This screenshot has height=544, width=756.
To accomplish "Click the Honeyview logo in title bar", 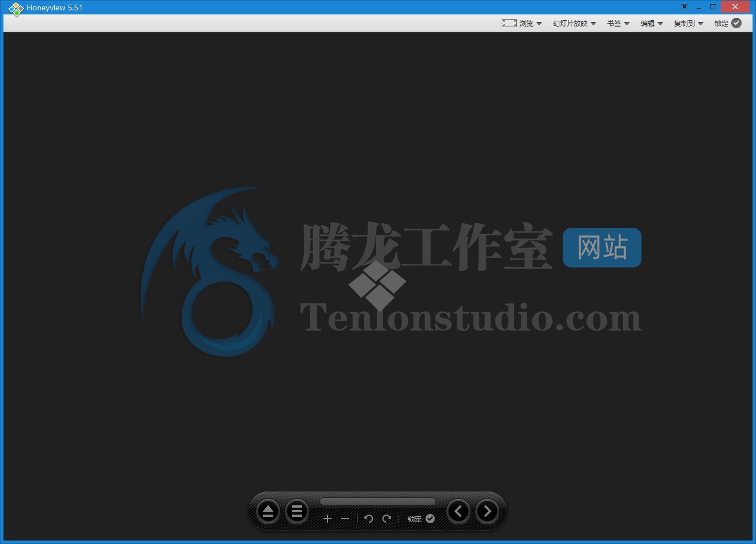I will click(16, 9).
